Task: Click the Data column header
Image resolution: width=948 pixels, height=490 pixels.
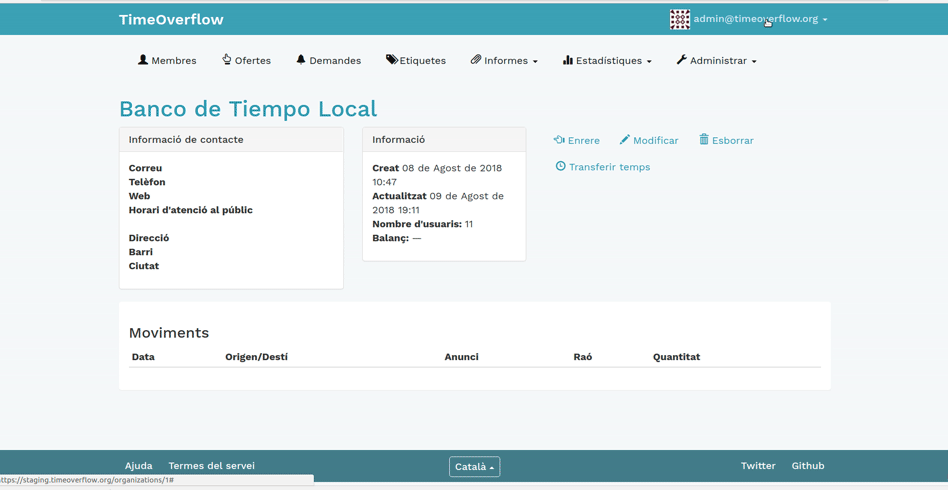Action: click(143, 357)
